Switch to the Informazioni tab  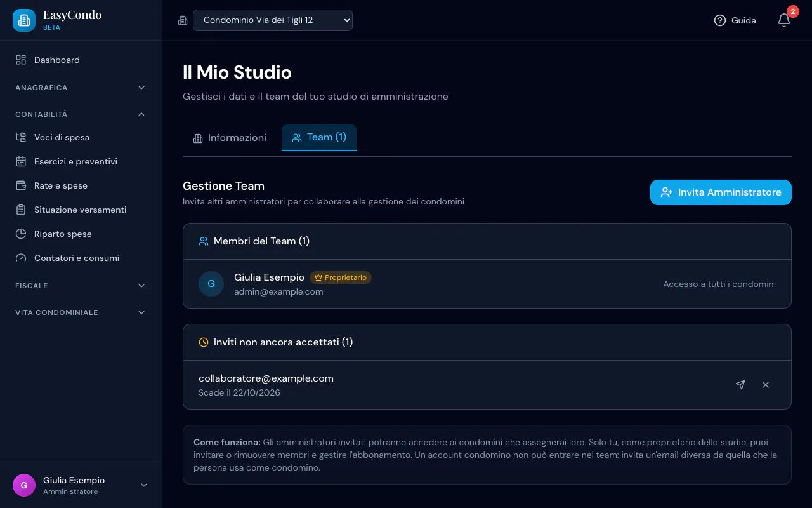pyautogui.click(x=230, y=138)
